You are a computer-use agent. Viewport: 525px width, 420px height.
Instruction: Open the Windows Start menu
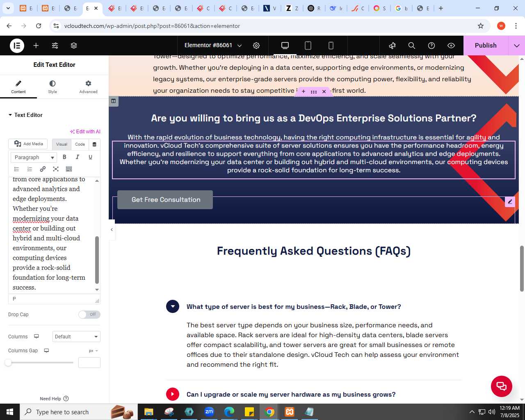point(10,412)
